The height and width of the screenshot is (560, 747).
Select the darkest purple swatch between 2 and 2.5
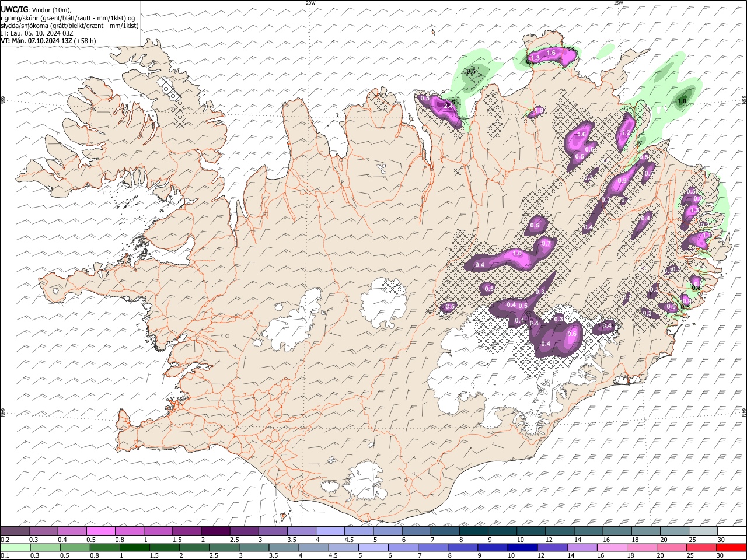click(215, 531)
